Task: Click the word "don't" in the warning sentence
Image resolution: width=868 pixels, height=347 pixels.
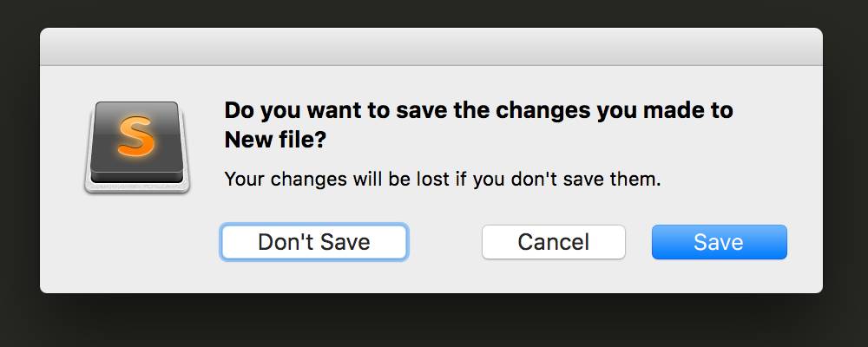Action: click(x=536, y=180)
